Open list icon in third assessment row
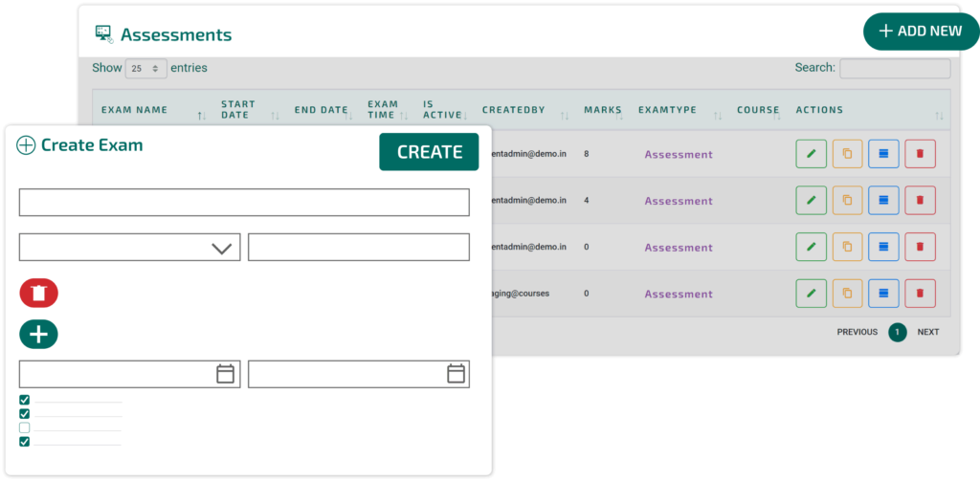This screenshot has height=481, width=980. point(883,247)
